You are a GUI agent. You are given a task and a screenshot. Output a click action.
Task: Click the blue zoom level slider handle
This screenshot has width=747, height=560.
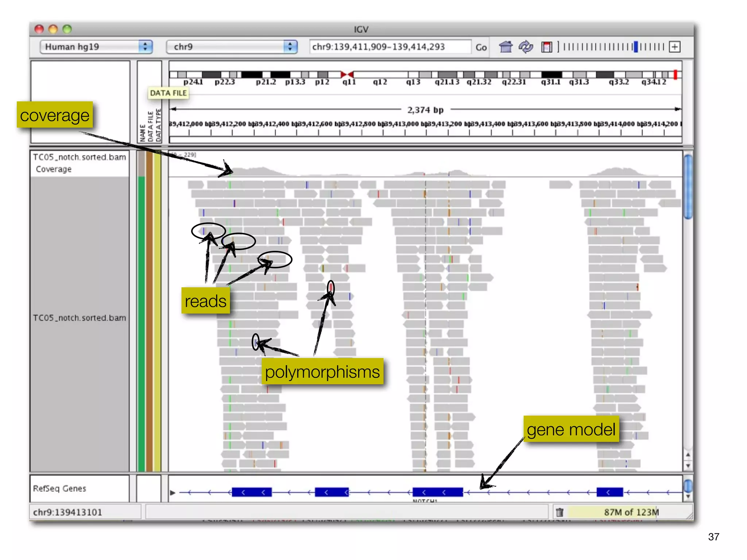[636, 47]
